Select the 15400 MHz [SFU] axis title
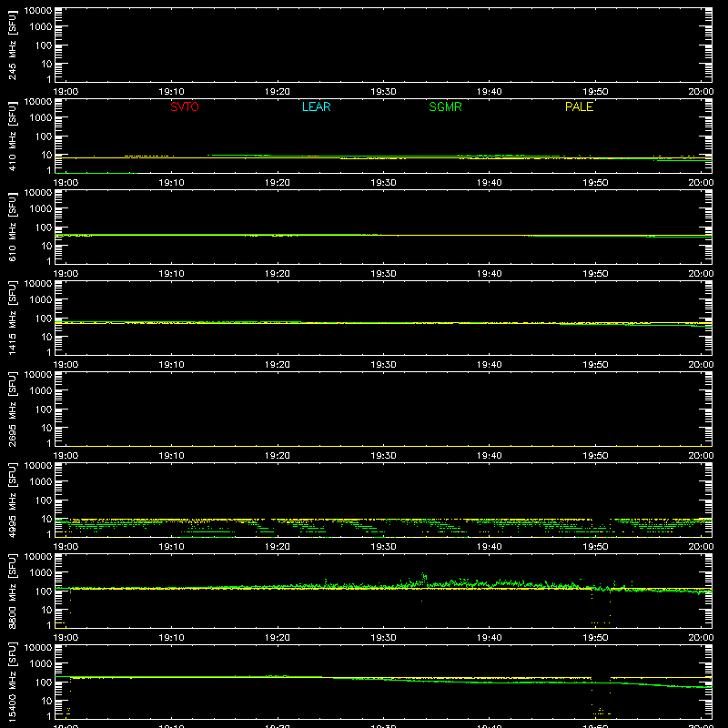728x728 pixels. (13, 682)
